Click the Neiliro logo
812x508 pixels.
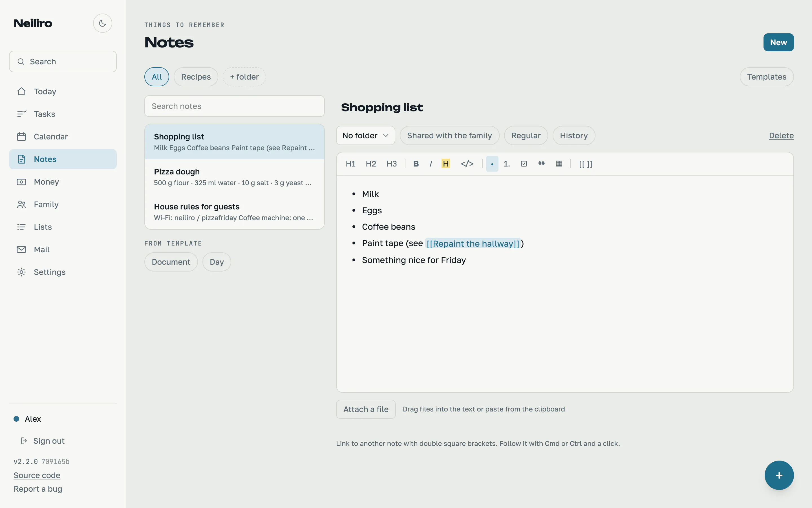click(x=33, y=23)
